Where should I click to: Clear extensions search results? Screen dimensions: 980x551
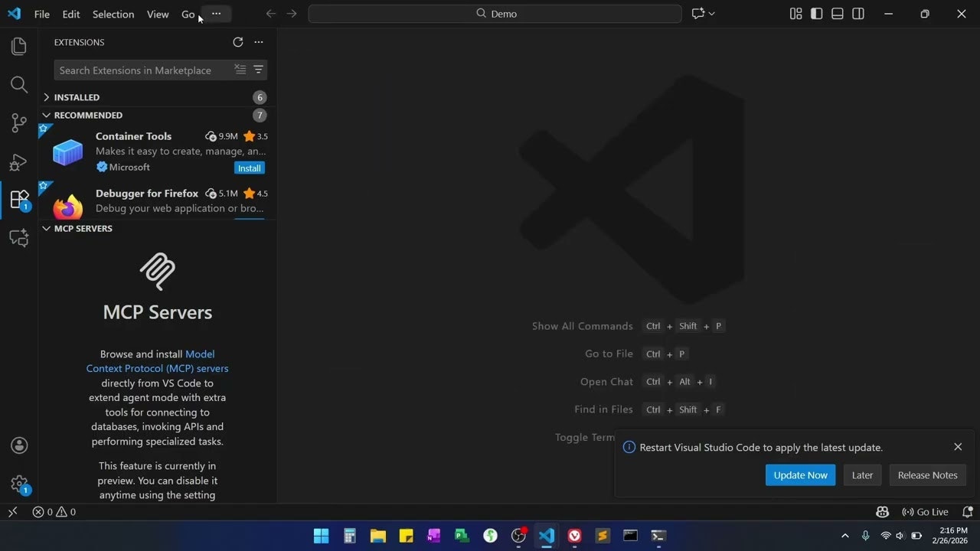(240, 70)
